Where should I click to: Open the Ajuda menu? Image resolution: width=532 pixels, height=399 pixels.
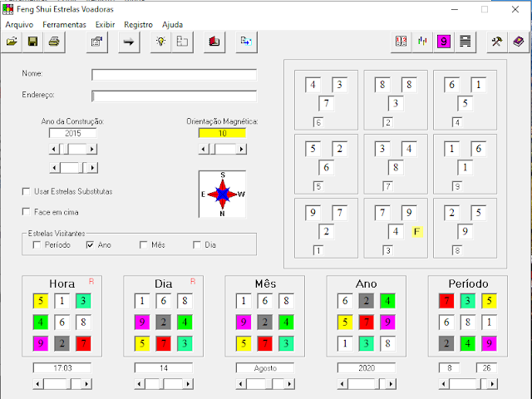(172, 24)
